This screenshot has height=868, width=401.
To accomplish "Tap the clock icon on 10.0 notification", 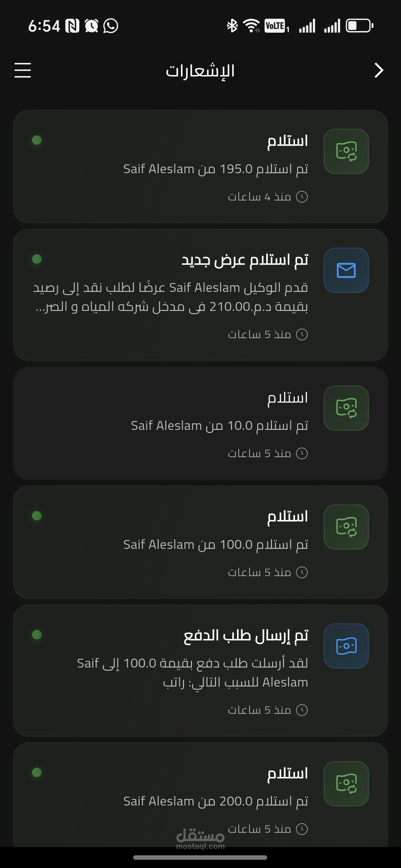I will point(302,454).
